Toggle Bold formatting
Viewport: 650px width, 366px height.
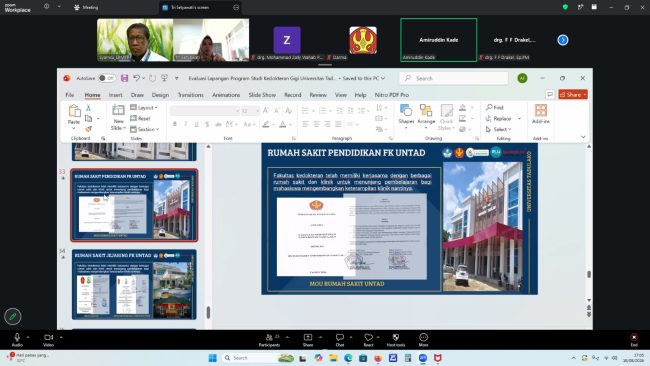(x=175, y=124)
